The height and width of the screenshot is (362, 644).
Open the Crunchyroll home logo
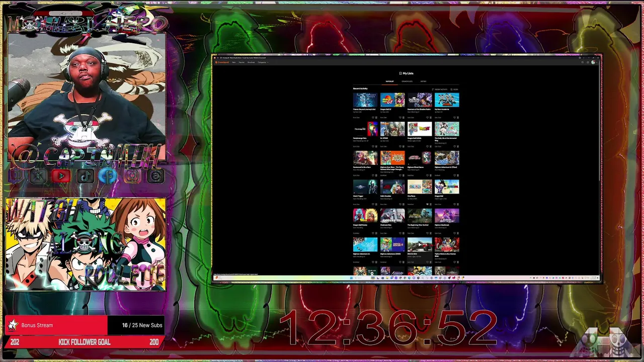[222, 62]
